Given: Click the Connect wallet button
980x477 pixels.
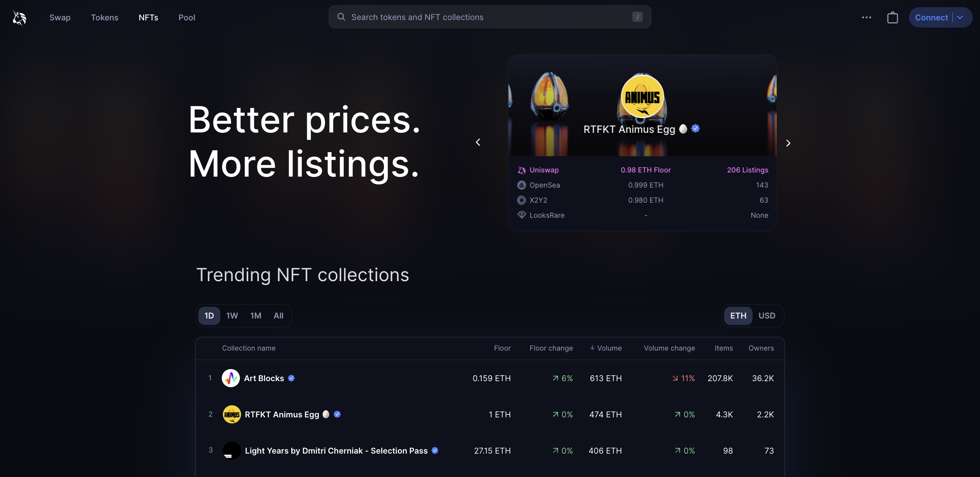Looking at the screenshot, I should (x=931, y=17).
